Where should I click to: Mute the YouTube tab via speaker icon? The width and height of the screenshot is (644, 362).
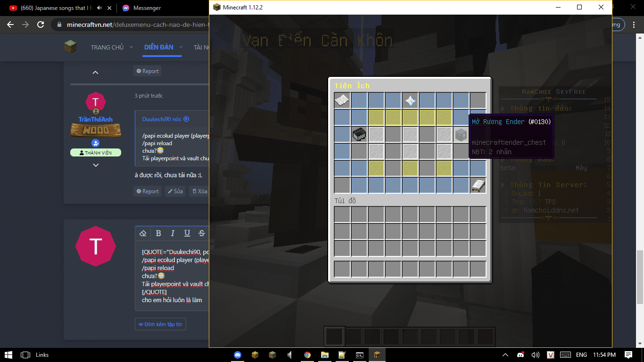click(x=99, y=8)
